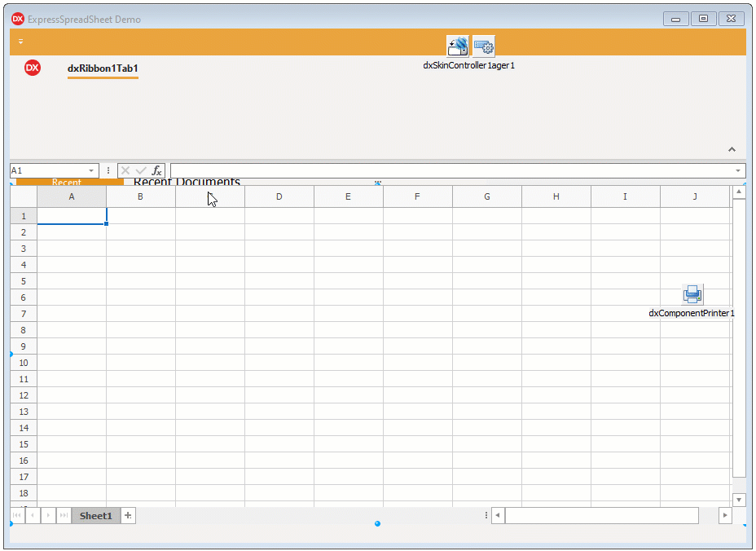This screenshot has width=756, height=551.
Task: Open the Quick Access Toolbar chevron menu
Action: pos(20,40)
